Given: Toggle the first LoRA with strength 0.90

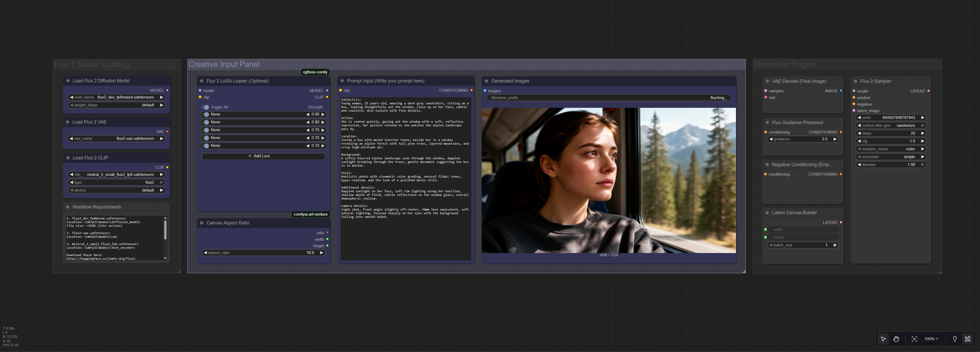Looking at the screenshot, I should click(x=206, y=115).
